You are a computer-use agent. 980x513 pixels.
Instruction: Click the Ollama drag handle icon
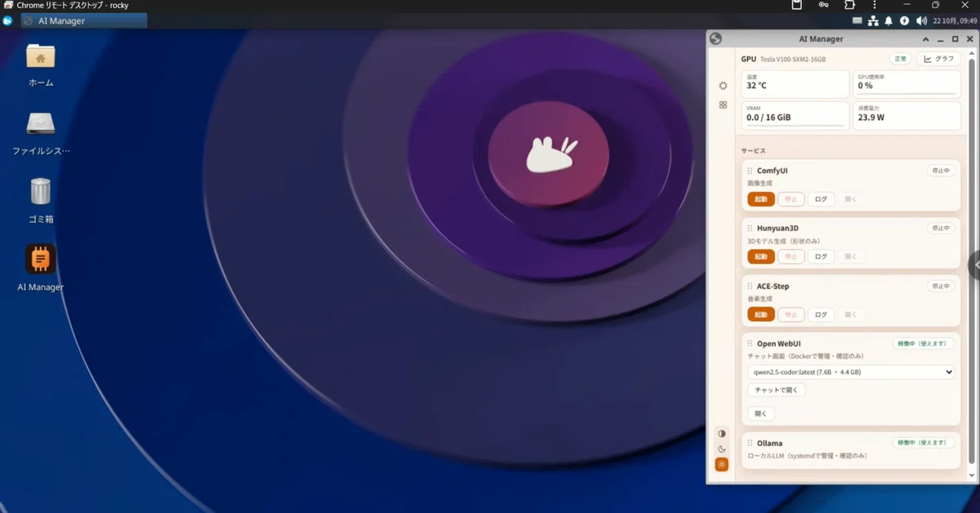(x=750, y=444)
